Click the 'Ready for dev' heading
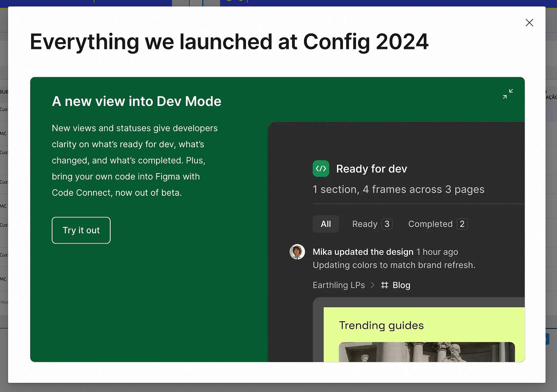The width and height of the screenshot is (557, 392). tap(372, 169)
